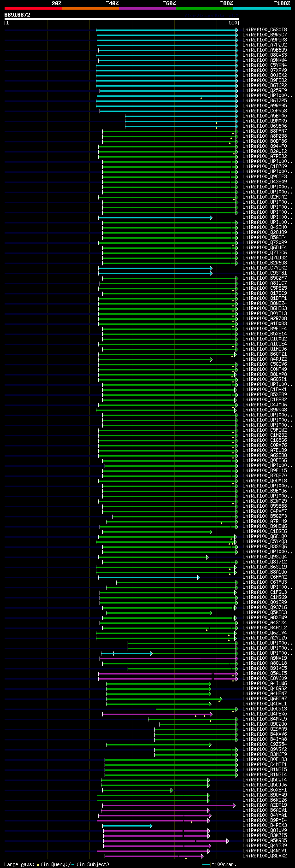Select label UniRef100_B0X8F1
This screenshot has height=868, width=295.
pos(265,790)
